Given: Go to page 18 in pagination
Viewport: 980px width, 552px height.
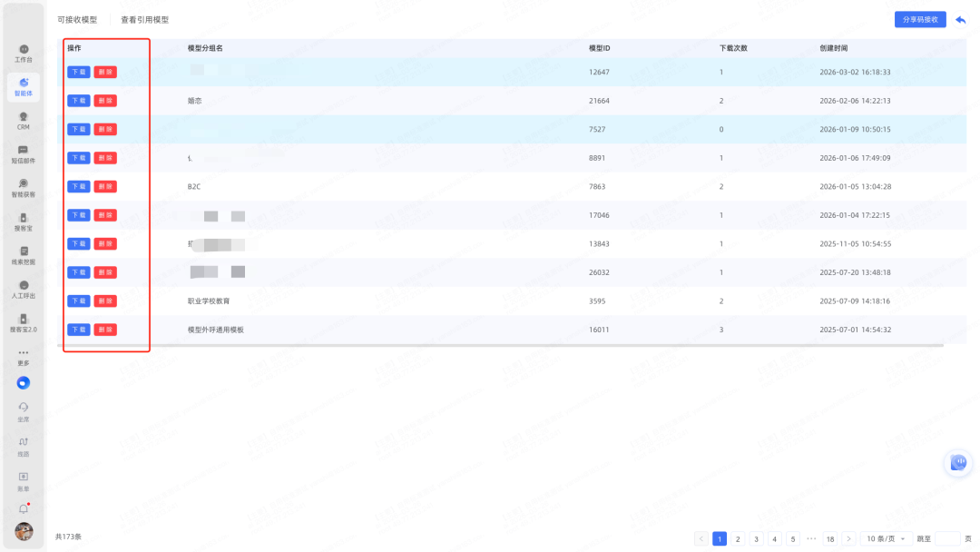Looking at the screenshot, I should click(x=829, y=538).
